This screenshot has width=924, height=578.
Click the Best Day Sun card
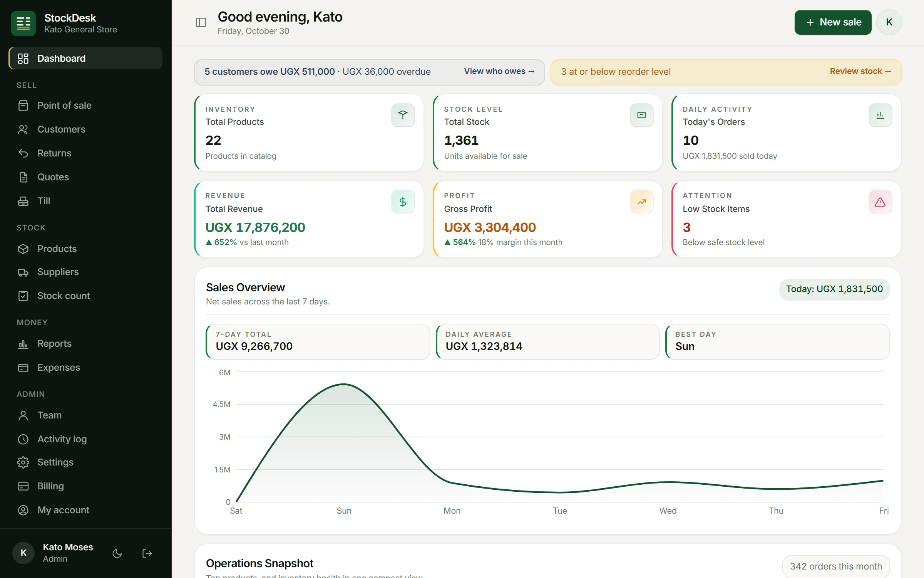pyautogui.click(x=777, y=342)
